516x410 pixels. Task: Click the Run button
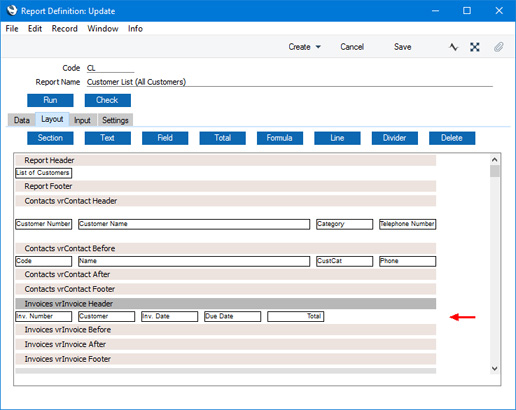tap(50, 100)
